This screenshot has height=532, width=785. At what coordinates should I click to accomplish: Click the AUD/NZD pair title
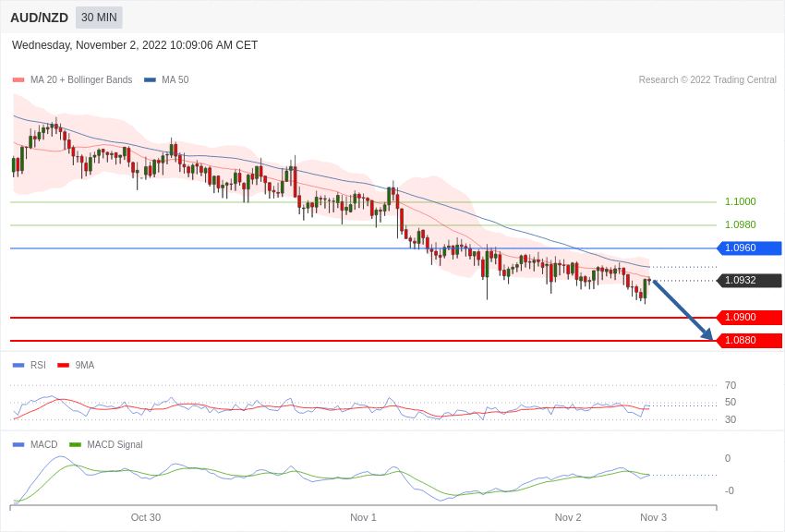(39, 18)
